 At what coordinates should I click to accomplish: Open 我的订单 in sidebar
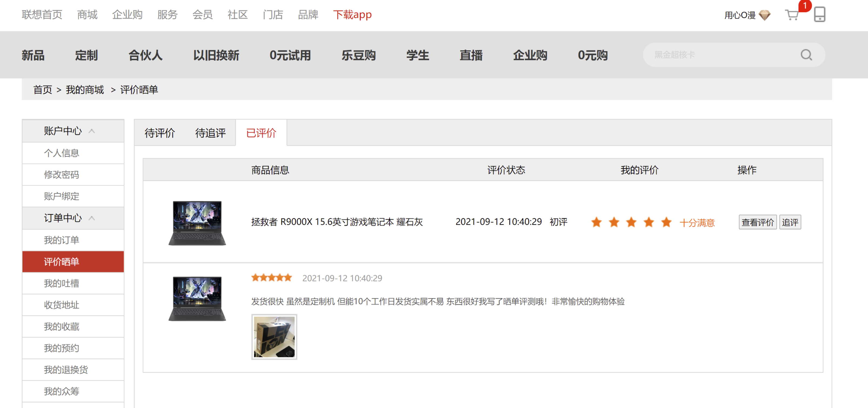(73, 240)
